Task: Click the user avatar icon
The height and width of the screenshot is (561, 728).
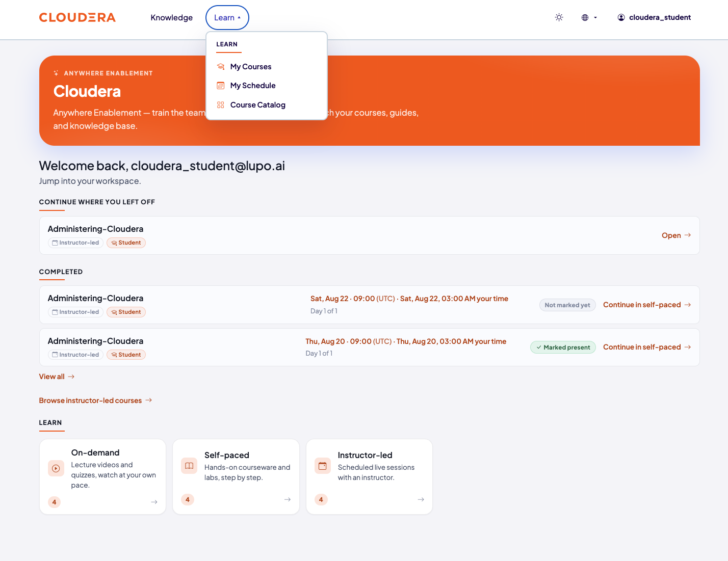Action: [x=621, y=17]
